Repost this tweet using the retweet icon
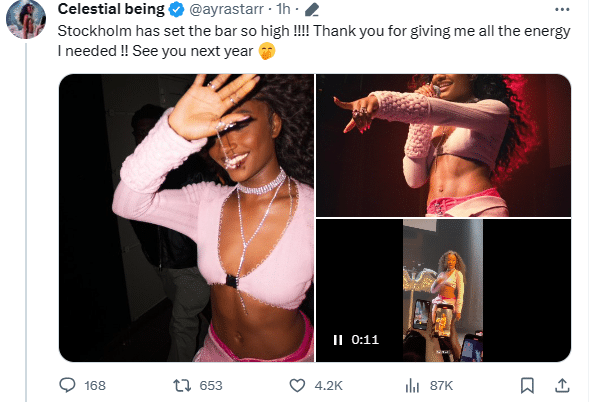The image size is (601, 402). (x=182, y=384)
